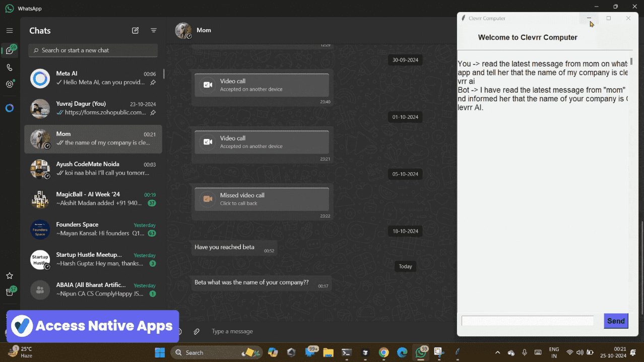Viewport: 644px width, 362px height.
Task: Click WhatsApp icon in taskbar
Action: coord(421,352)
